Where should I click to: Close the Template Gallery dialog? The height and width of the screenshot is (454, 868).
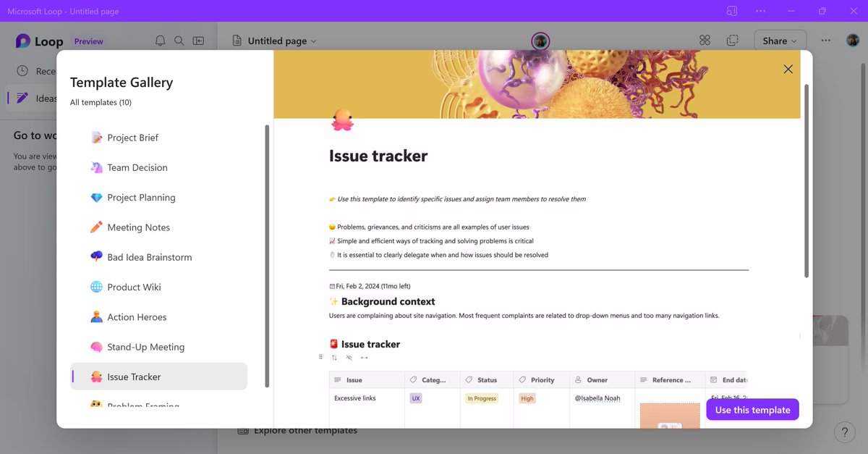tap(788, 70)
